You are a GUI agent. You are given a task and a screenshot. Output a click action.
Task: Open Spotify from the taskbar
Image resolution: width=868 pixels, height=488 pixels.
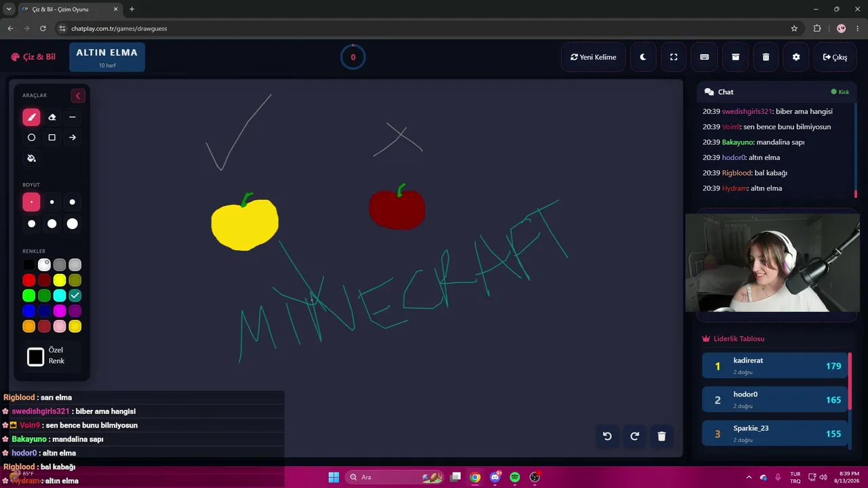pyautogui.click(x=515, y=477)
